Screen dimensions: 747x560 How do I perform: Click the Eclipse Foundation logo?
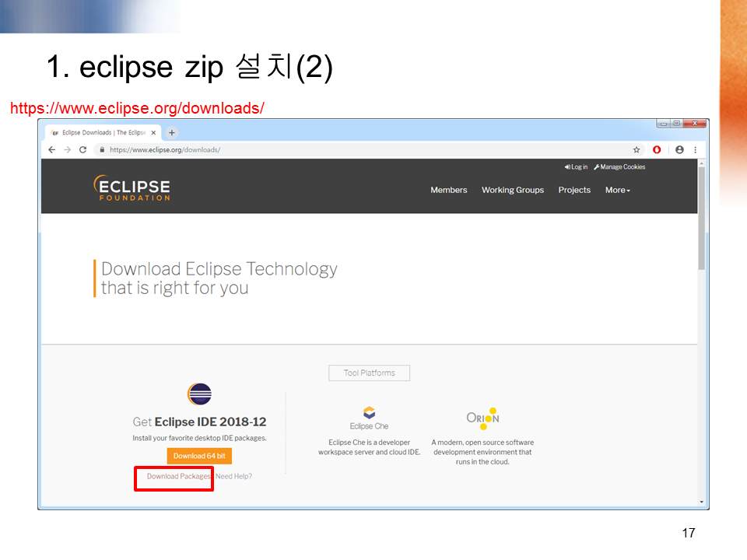[x=132, y=188]
